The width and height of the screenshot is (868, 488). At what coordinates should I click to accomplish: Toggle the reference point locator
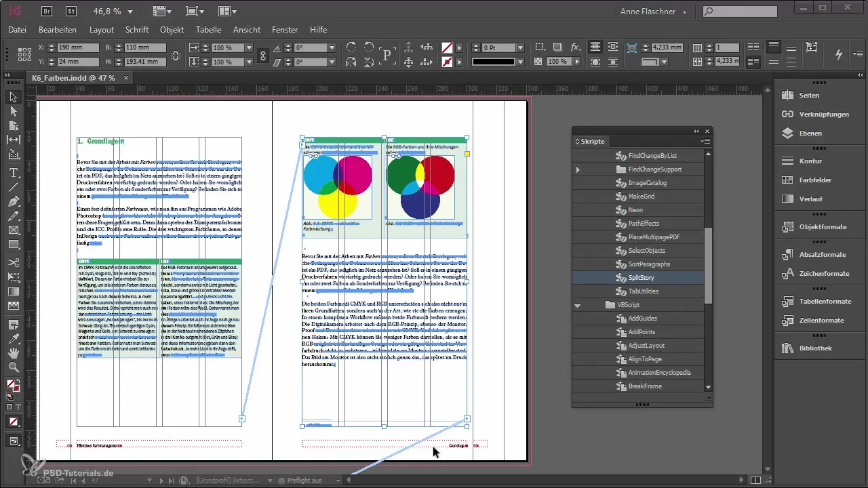[24, 55]
